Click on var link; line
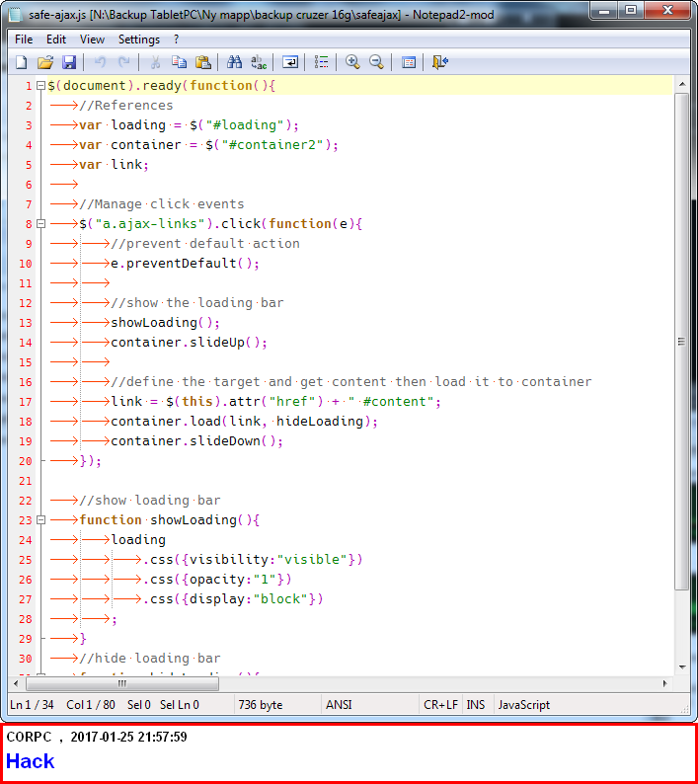This screenshot has height=784, width=698. click(114, 165)
